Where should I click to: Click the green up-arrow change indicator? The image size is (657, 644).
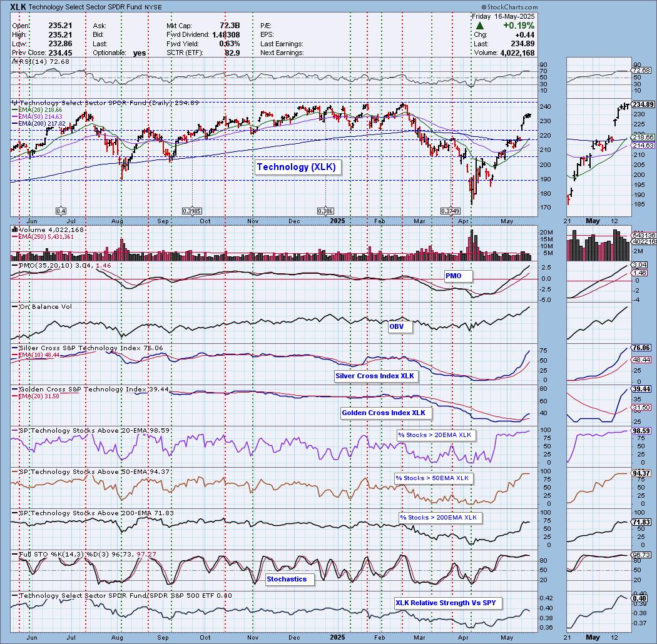click(480, 26)
